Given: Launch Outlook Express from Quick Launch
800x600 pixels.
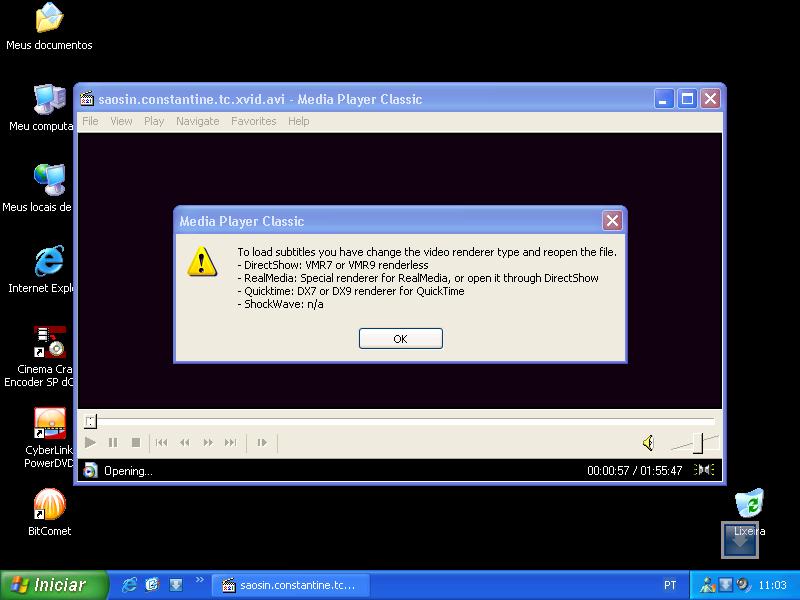Looking at the screenshot, I should point(153,585).
